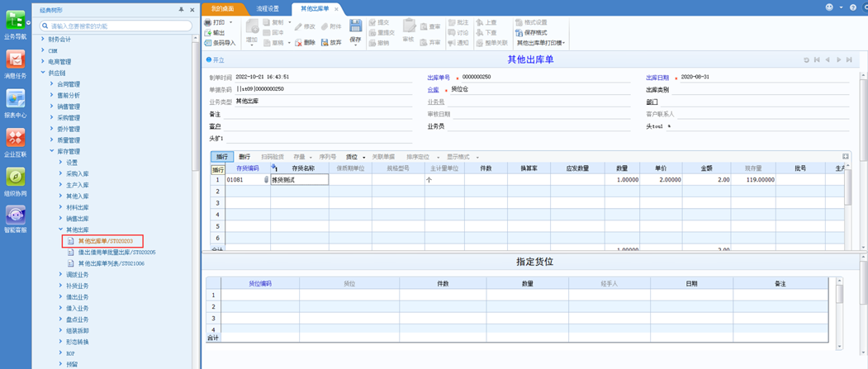Click the 出库单号 label link
This screenshot has height=369, width=868.
(439, 78)
